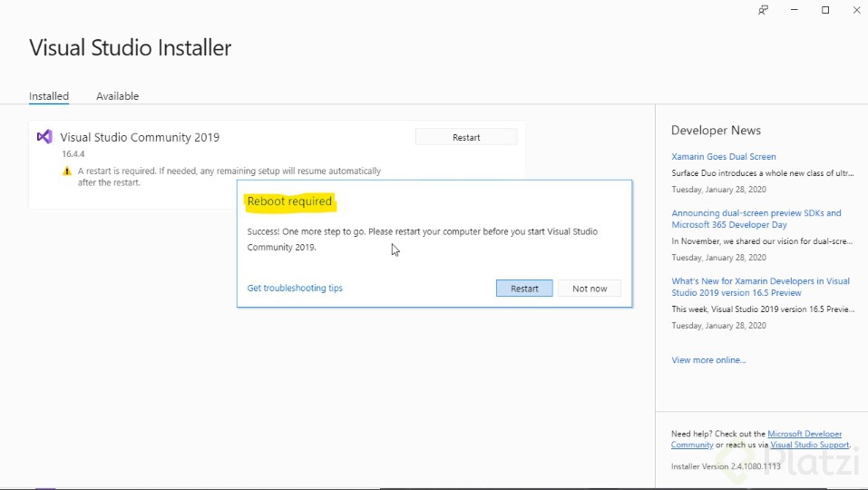Maximize the Visual Studio Installer window
Screen dimensions: 868x490
(x=825, y=10)
